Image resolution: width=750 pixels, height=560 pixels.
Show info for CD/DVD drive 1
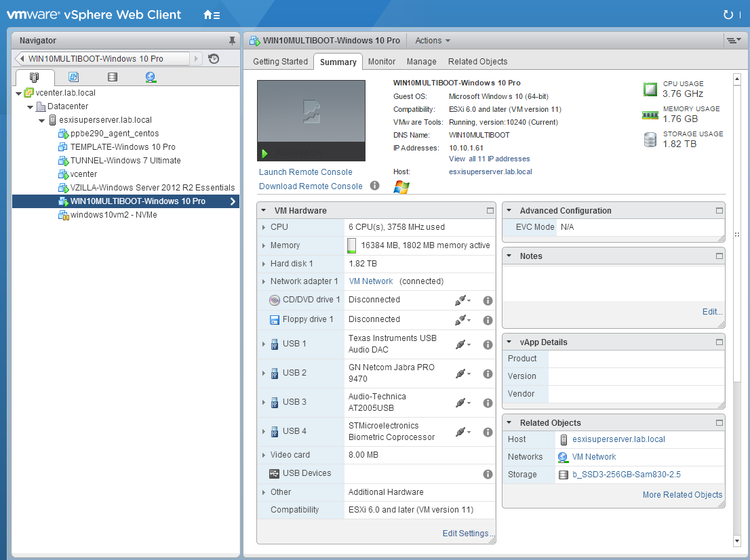pos(488,300)
